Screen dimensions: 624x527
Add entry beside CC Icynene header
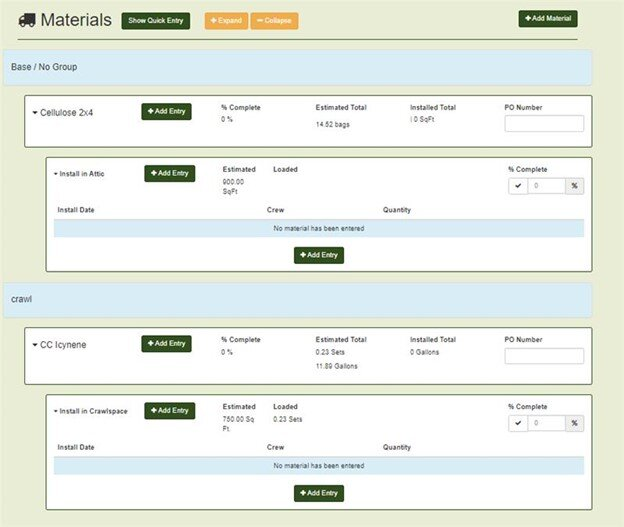coord(166,344)
